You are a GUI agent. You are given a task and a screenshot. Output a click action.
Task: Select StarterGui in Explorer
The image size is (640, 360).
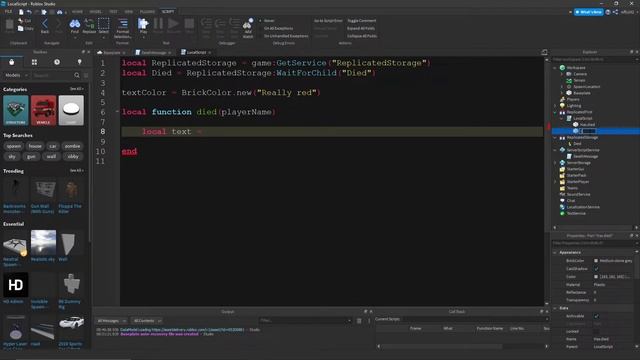coord(575,169)
